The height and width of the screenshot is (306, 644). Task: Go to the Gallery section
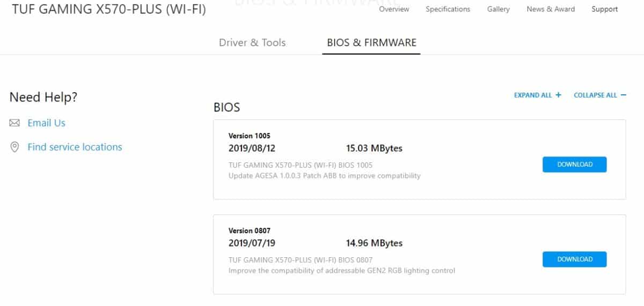click(x=498, y=9)
